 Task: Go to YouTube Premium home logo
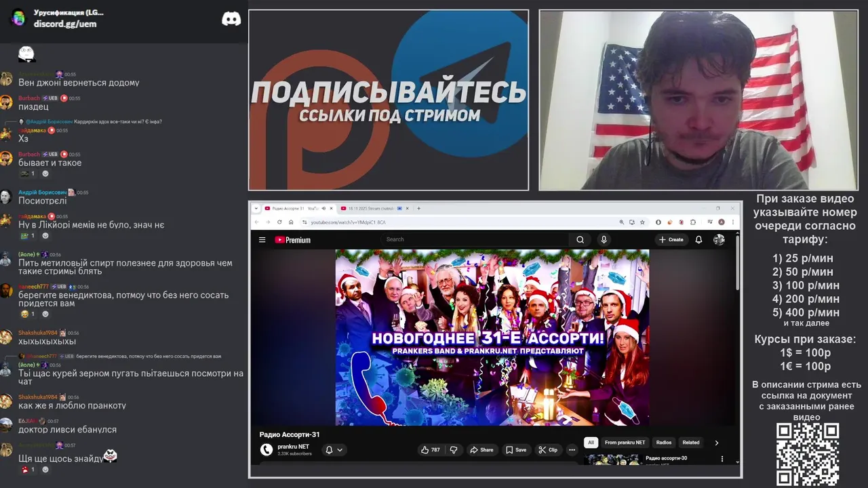pyautogui.click(x=292, y=240)
